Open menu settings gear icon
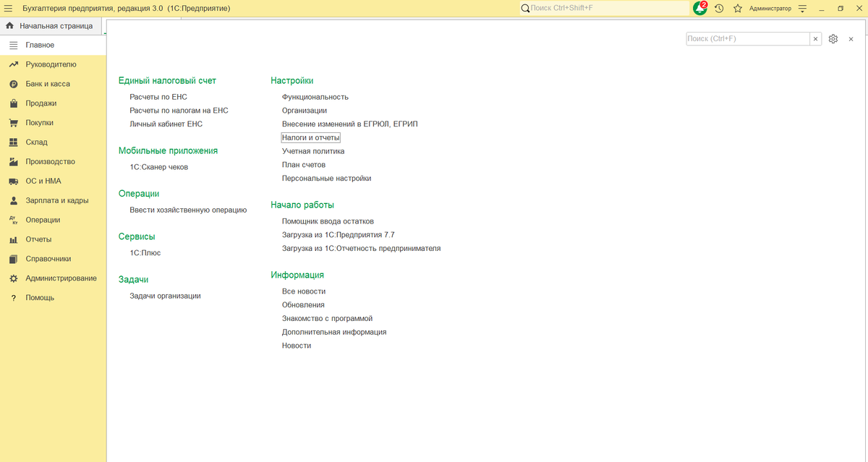The image size is (868, 462). pos(833,39)
